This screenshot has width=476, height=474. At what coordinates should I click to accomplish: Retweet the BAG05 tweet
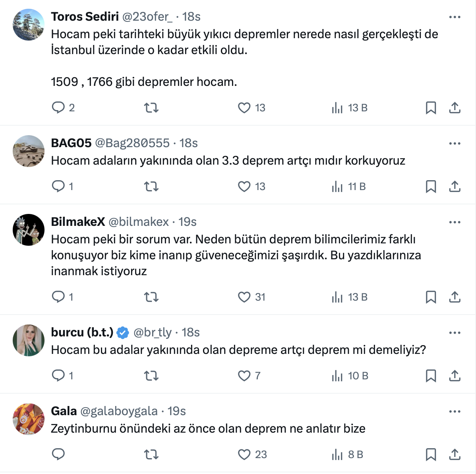(151, 186)
